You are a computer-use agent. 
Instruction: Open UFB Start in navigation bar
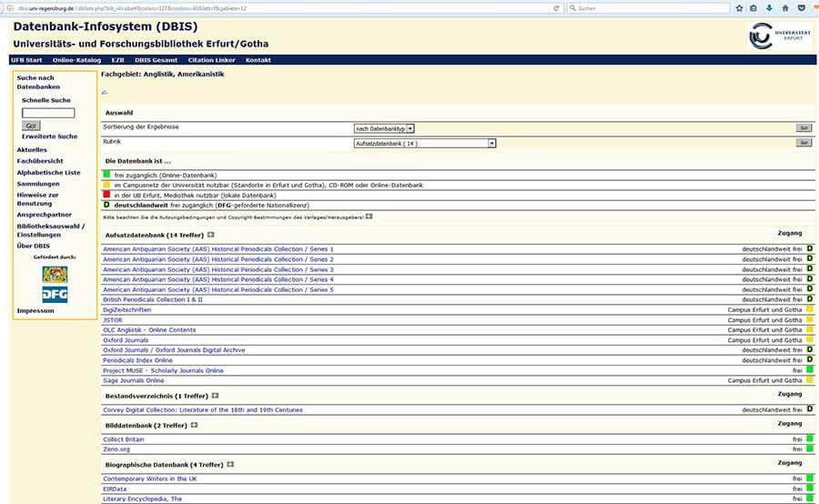(26, 60)
